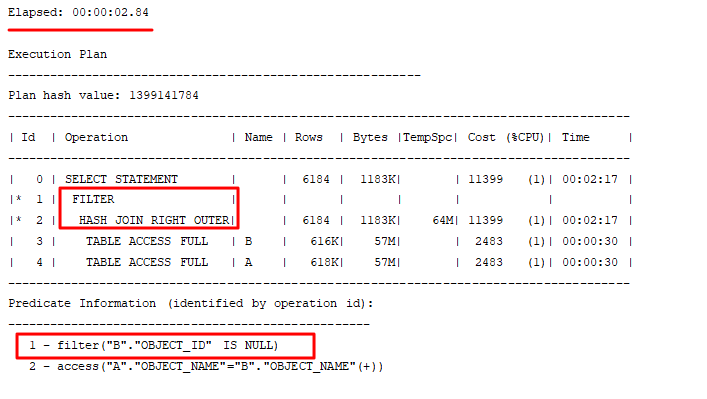This screenshot has width=707, height=399.
Task: Click bytes 57M in table A row
Action: click(x=385, y=262)
